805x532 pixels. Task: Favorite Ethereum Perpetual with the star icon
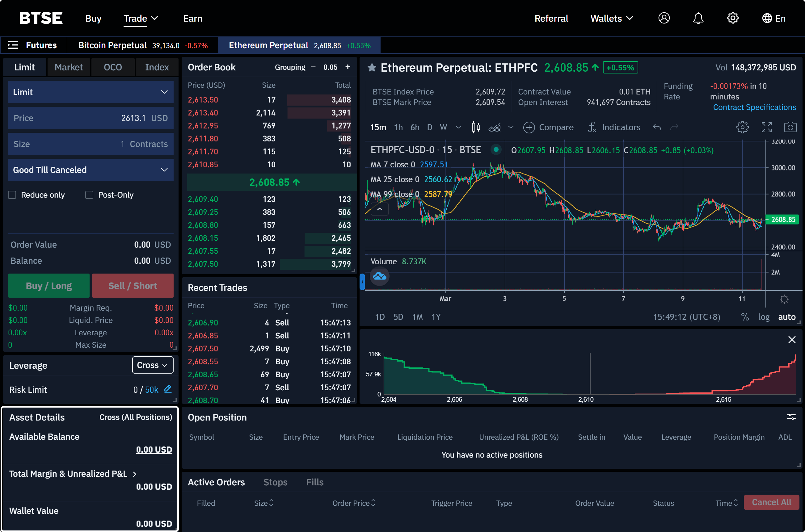372,68
